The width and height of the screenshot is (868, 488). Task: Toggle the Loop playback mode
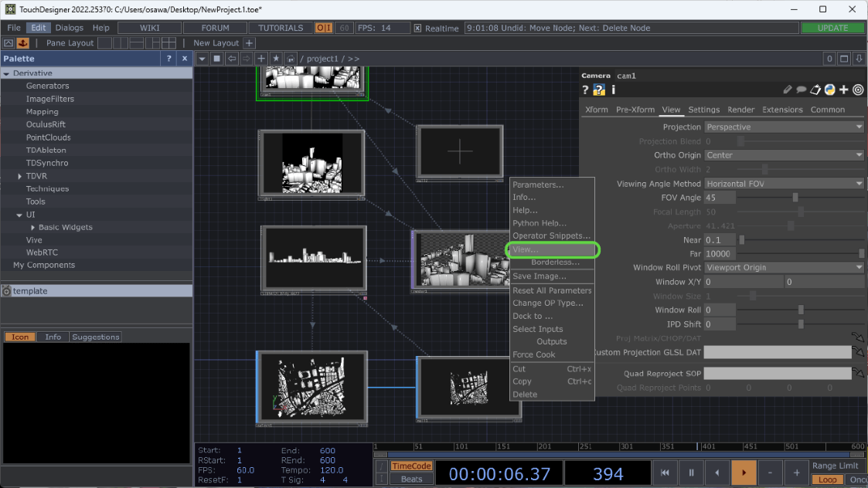828,480
